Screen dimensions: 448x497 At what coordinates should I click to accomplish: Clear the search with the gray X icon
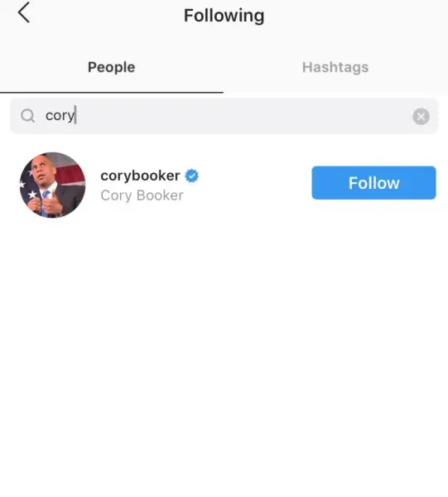pos(421,116)
